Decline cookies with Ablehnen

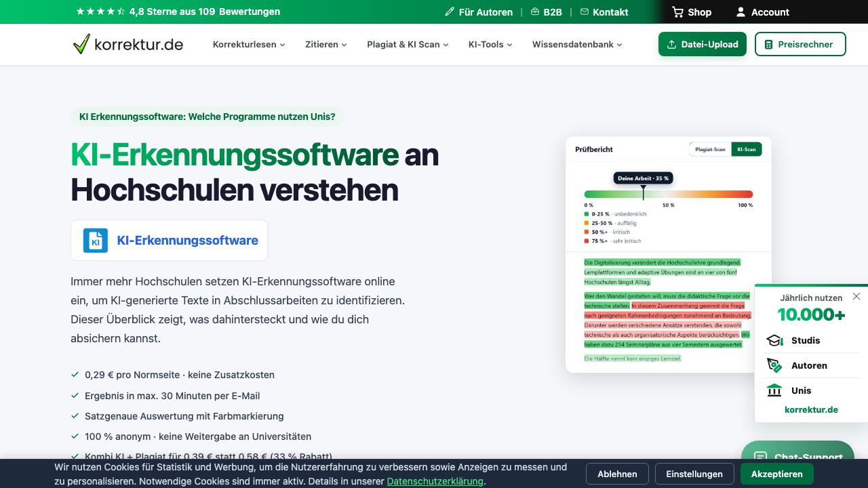point(617,474)
